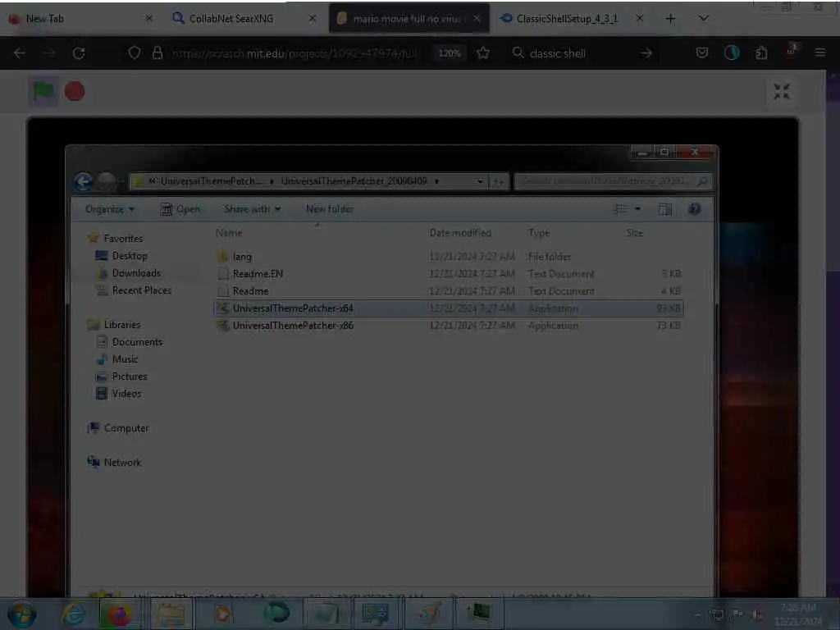Click the padlock site info icon
This screenshot has width=840, height=630.
[x=157, y=52]
